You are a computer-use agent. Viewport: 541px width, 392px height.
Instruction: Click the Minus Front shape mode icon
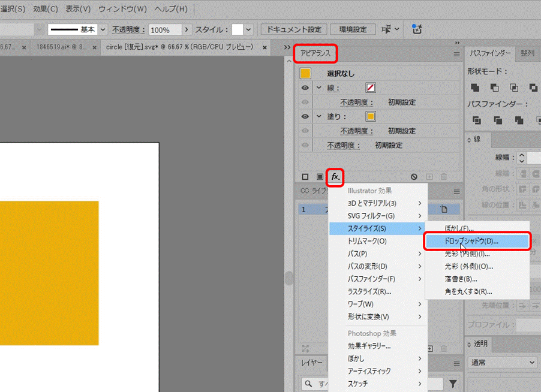[494, 87]
